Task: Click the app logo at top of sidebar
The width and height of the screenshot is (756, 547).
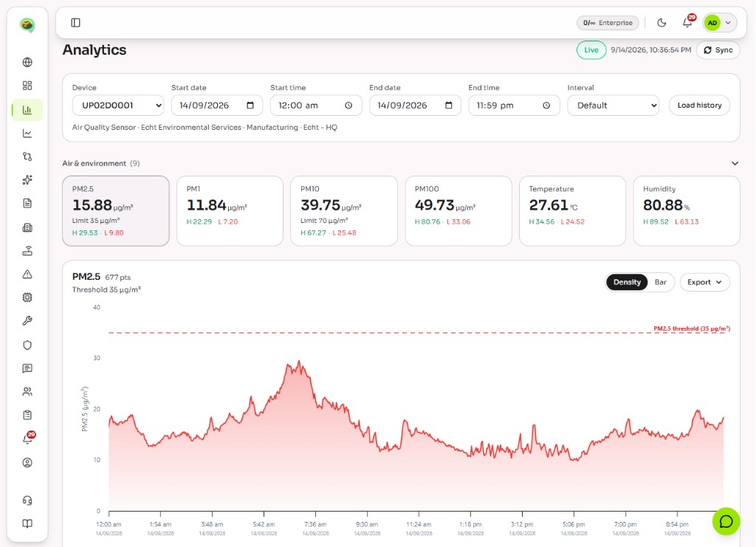Action: (27, 24)
